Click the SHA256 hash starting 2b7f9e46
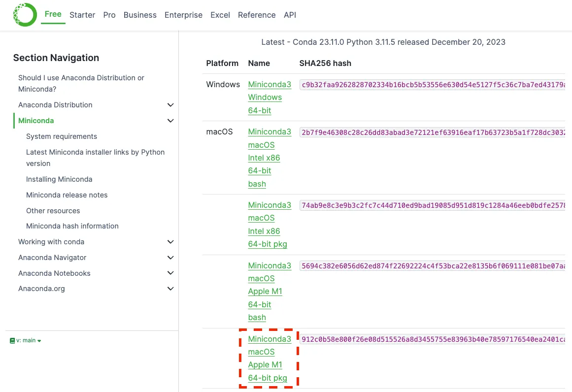Screen dimensions: 572x392 [432, 132]
